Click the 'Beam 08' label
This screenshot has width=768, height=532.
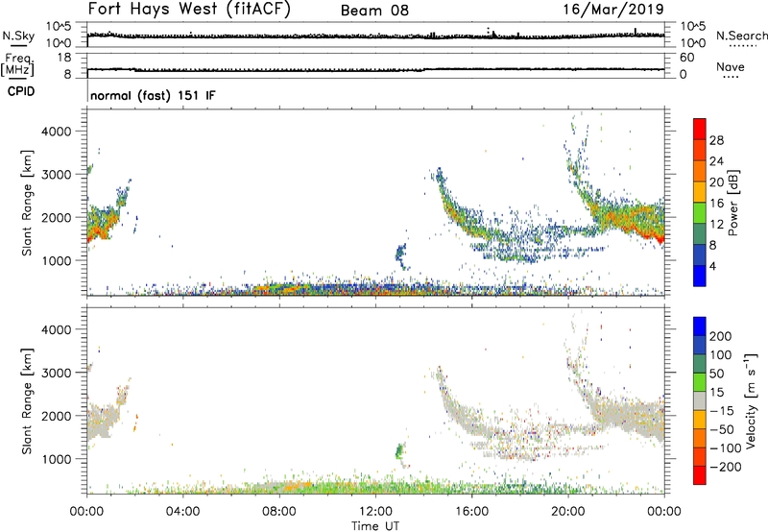click(x=374, y=11)
